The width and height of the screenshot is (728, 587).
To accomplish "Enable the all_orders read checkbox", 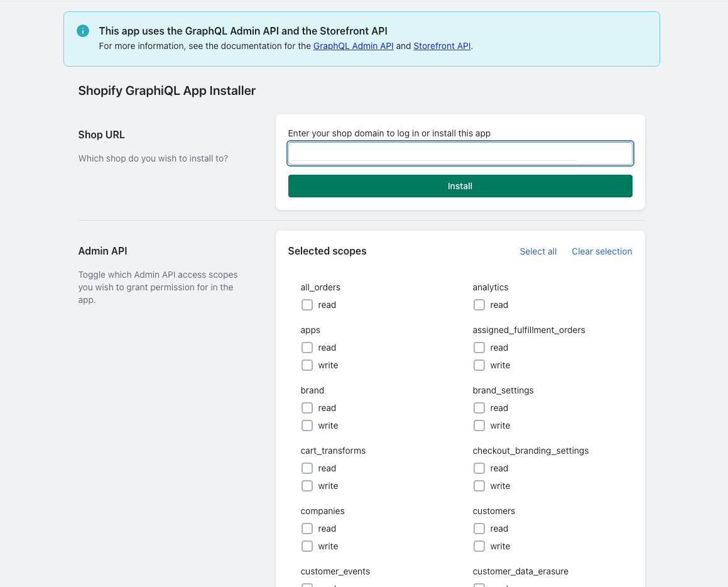I will [307, 305].
